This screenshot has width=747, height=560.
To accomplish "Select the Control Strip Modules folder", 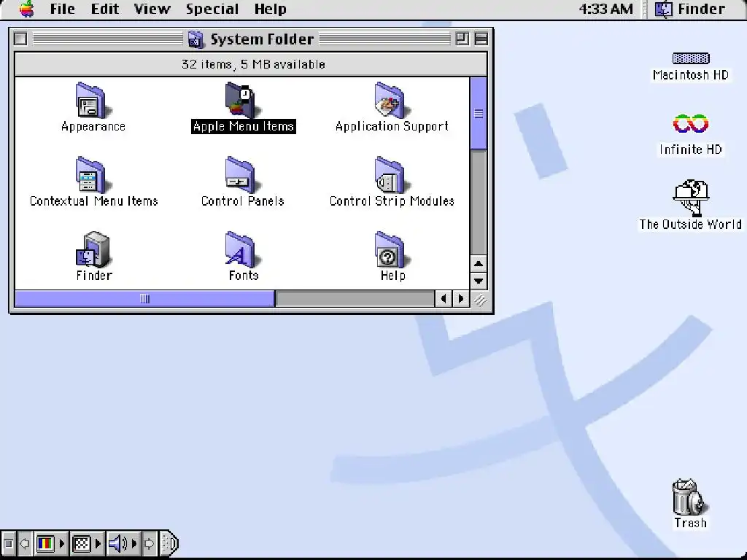I will click(x=392, y=175).
